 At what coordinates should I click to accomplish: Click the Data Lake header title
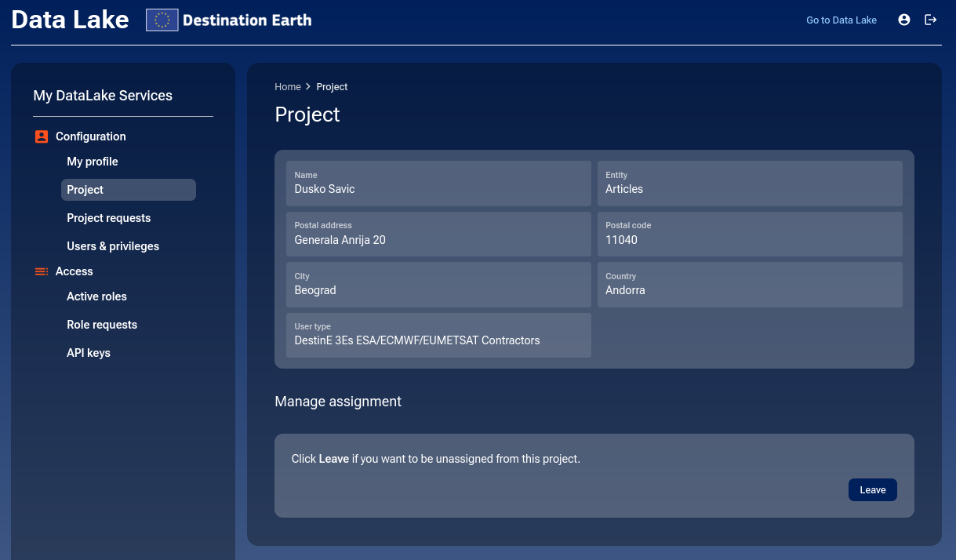[69, 20]
